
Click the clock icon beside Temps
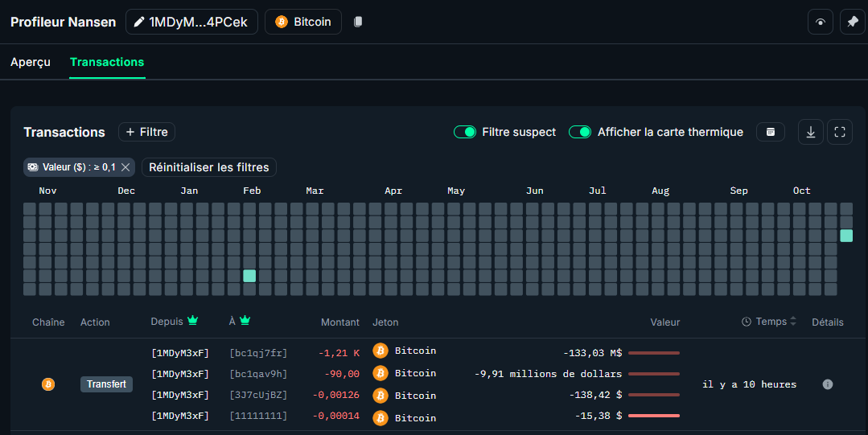[747, 322]
